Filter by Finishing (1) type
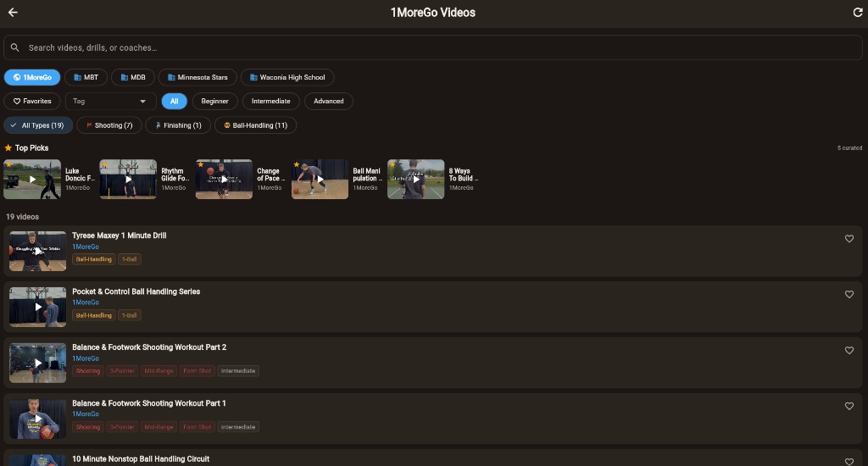868x466 pixels. 178,125
